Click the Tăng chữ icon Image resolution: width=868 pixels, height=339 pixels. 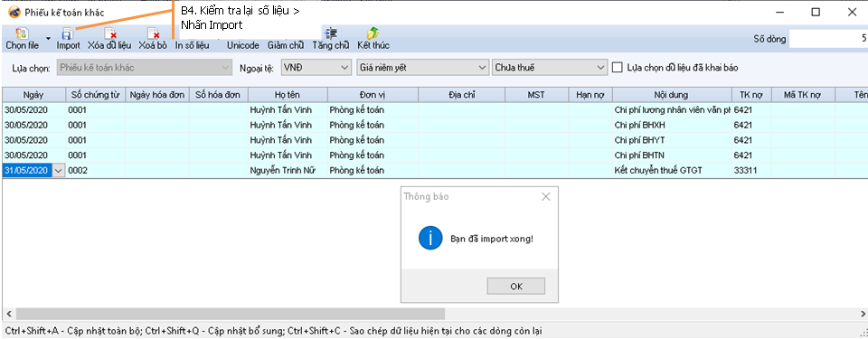[331, 33]
